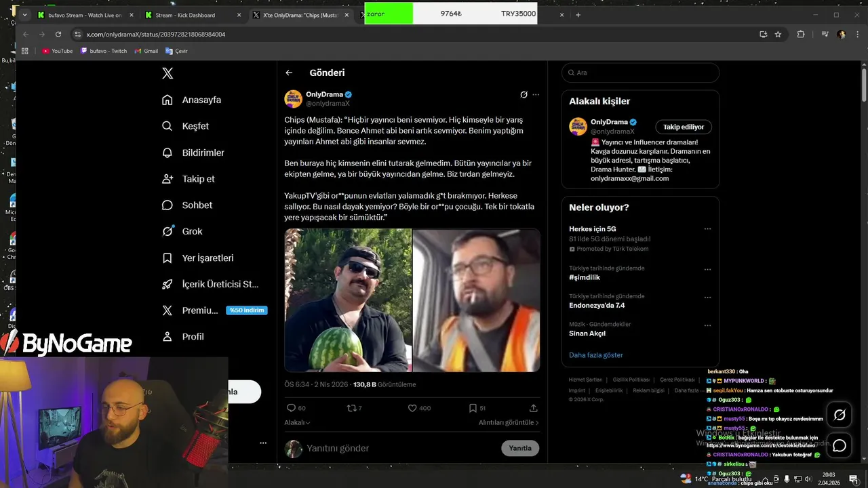Open Keşfet explore search page
This screenshot has width=868, height=488.
185,126
